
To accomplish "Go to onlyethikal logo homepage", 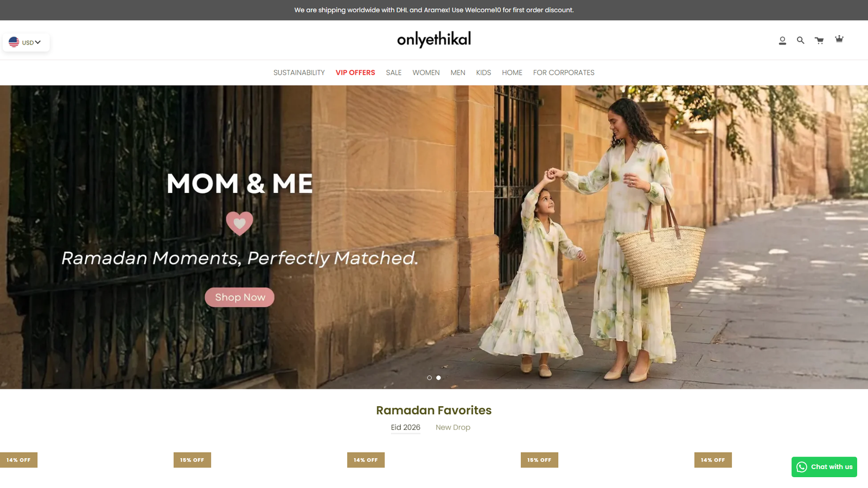I will pyautogui.click(x=434, y=39).
